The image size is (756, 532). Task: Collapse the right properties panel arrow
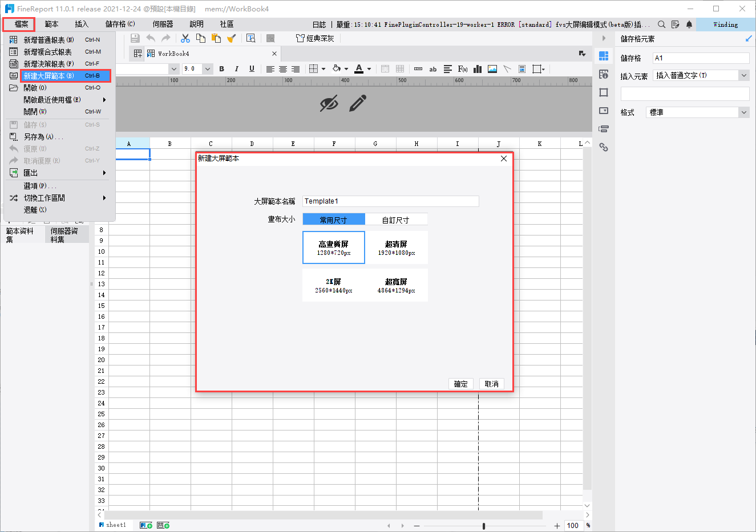click(x=604, y=38)
